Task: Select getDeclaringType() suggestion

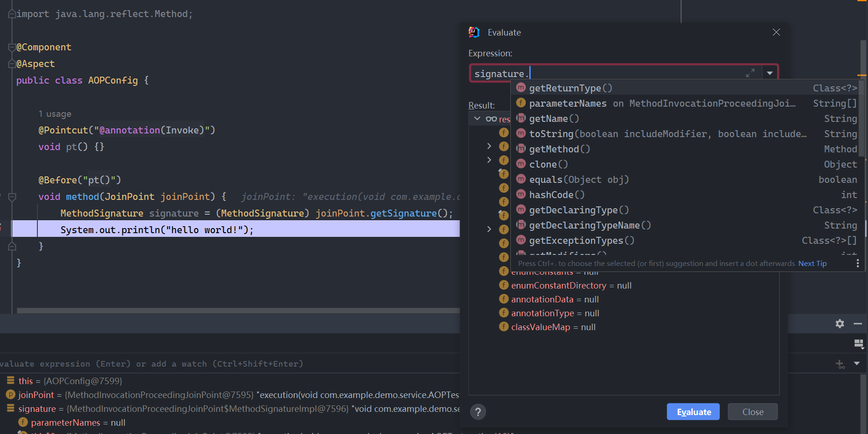Action: pyautogui.click(x=687, y=210)
